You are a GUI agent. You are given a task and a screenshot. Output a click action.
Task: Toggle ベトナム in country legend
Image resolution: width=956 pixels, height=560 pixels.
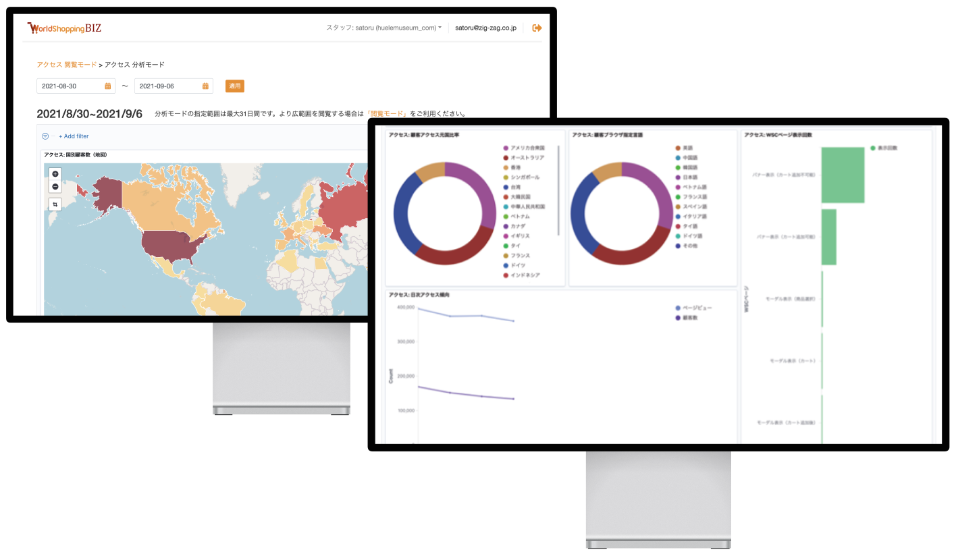(516, 217)
